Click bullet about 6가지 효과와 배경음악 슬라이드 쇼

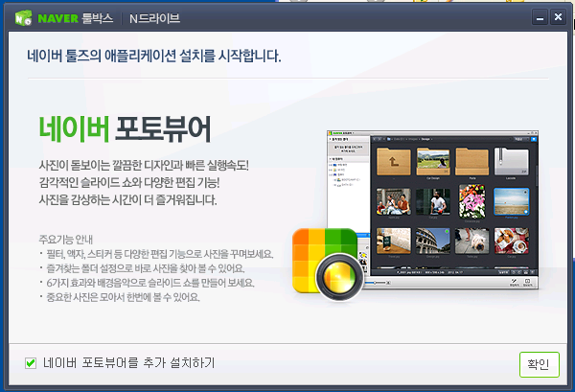click(x=147, y=283)
